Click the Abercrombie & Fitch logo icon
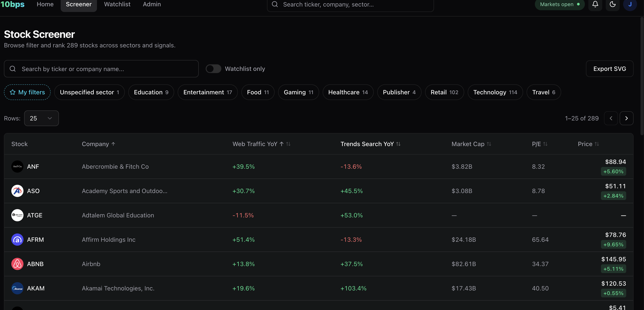Image resolution: width=644 pixels, height=310 pixels. click(x=17, y=167)
